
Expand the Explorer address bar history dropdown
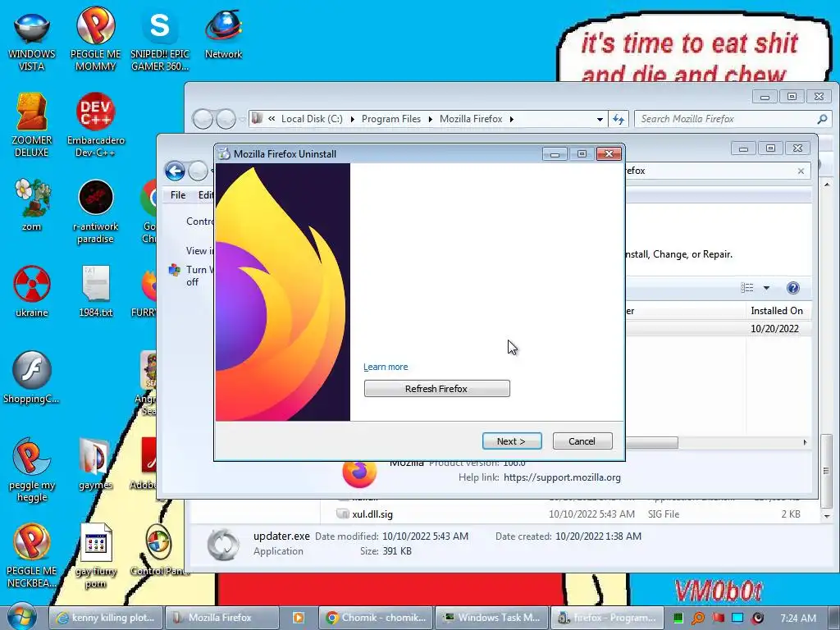pyautogui.click(x=600, y=119)
